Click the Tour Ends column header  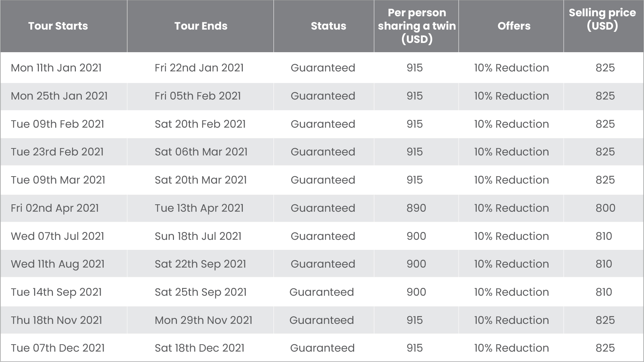click(x=201, y=26)
